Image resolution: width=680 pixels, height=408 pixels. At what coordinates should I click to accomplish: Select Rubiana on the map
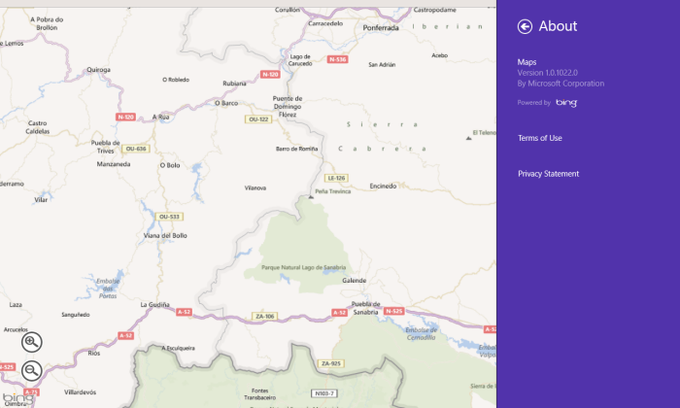coord(235,83)
